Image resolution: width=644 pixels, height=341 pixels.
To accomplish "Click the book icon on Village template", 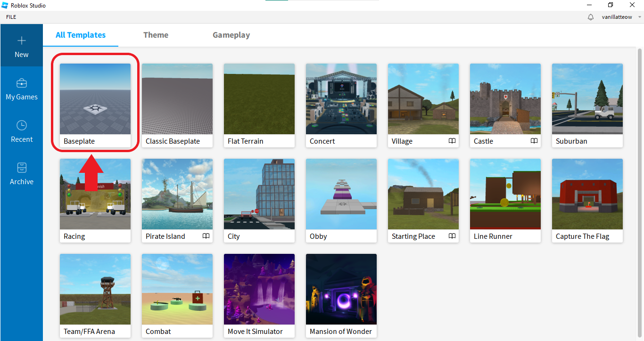I will point(452,141).
